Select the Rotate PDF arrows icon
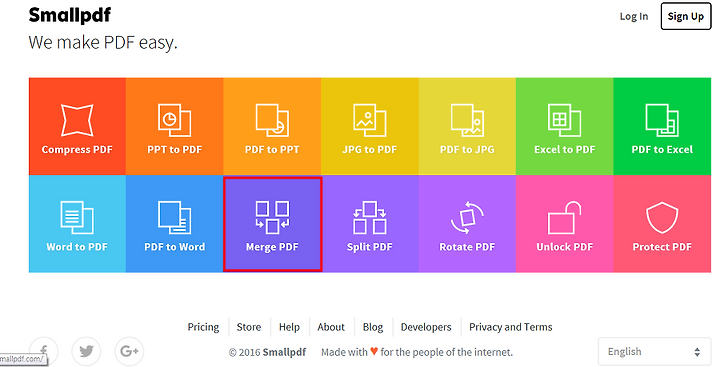Viewport: 720px width, 367px height. tap(467, 217)
